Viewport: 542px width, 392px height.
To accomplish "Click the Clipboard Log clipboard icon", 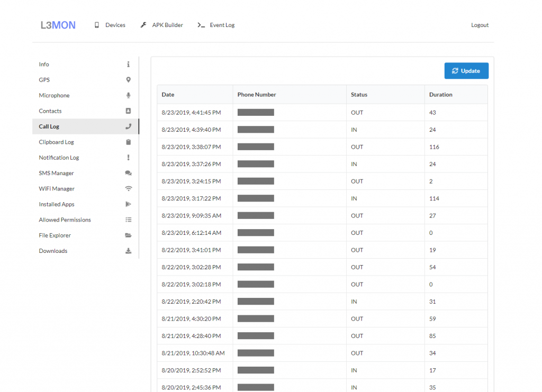I will point(128,142).
